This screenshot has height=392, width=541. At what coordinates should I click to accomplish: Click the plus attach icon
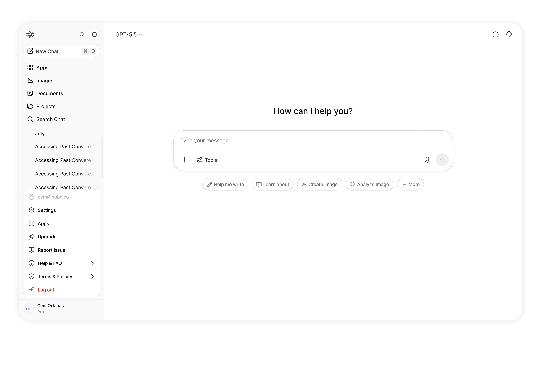[184, 160]
